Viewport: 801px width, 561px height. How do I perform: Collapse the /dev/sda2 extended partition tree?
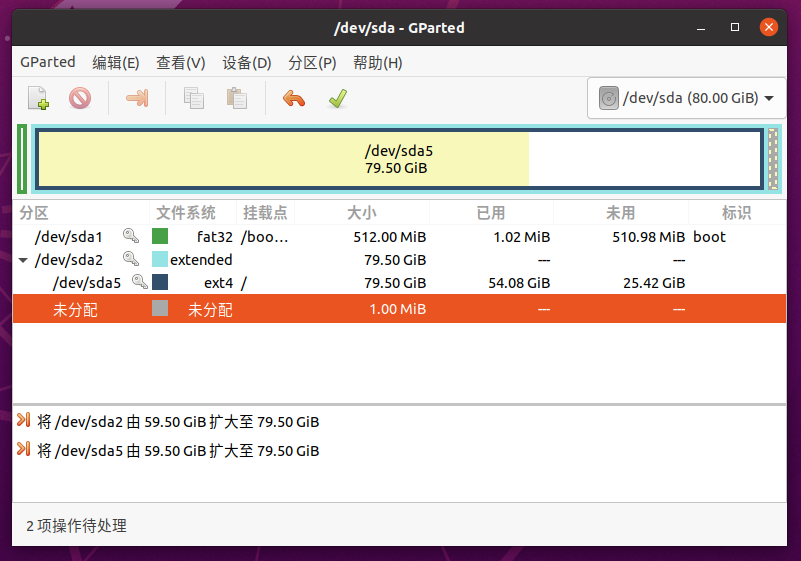tap(22, 260)
